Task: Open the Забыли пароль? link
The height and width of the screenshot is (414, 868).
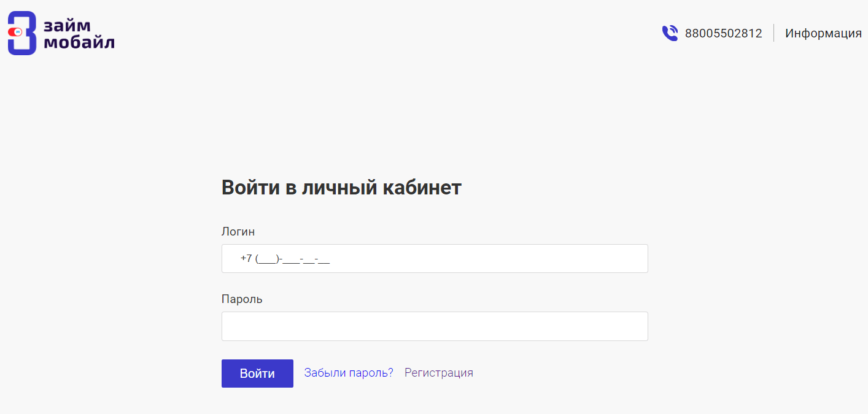Action: pos(349,372)
